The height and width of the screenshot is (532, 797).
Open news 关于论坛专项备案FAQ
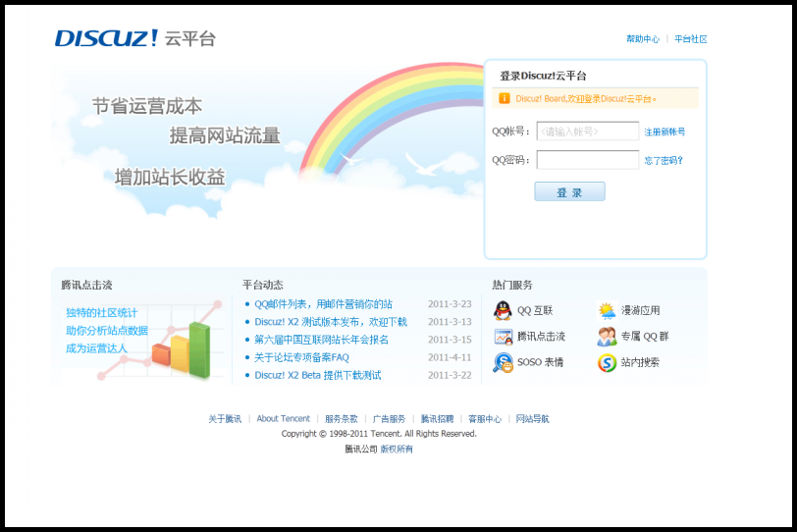tap(302, 357)
